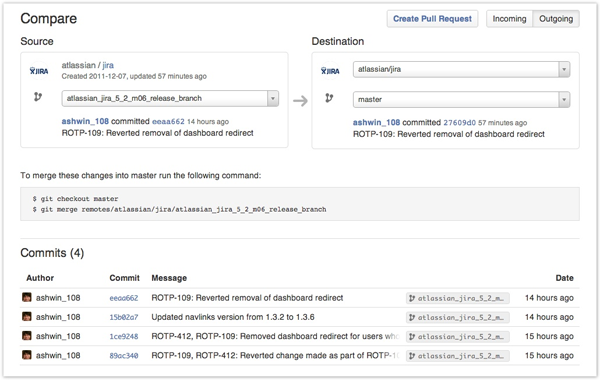Click branch icon beside source branch dropdown
This screenshot has width=600, height=381.
pyautogui.click(x=38, y=97)
